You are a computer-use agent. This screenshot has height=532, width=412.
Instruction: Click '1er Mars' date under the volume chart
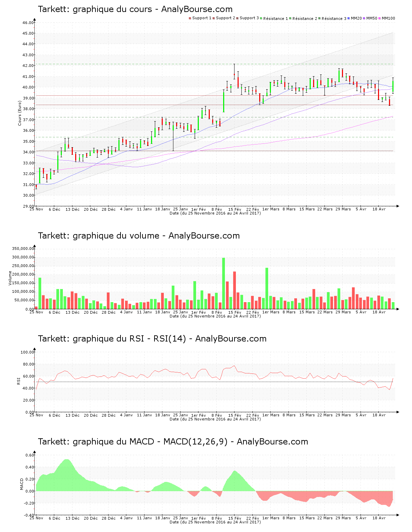[271, 312]
